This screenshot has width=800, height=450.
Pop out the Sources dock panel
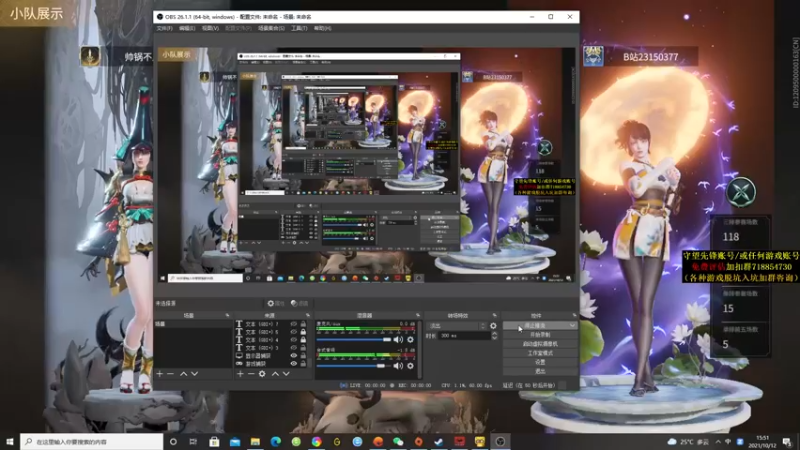point(308,315)
